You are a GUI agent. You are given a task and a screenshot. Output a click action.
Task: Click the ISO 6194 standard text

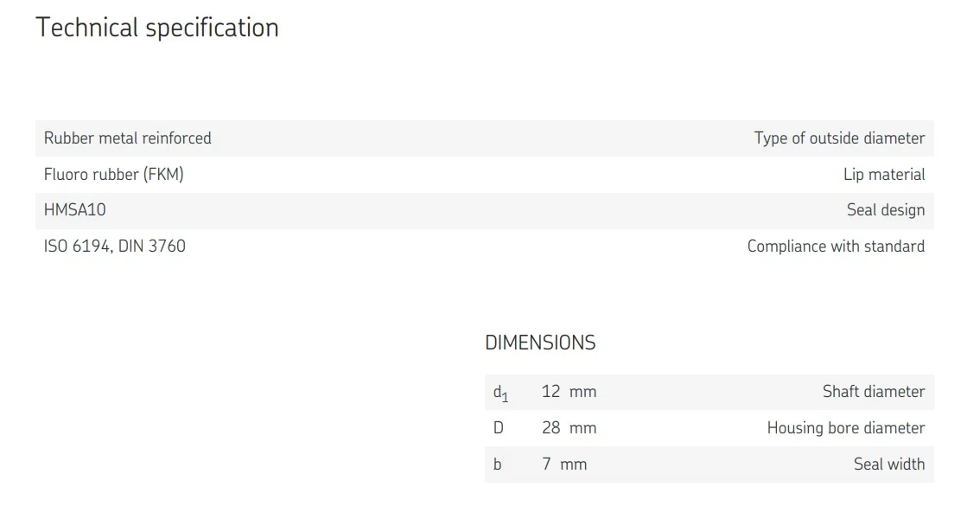[x=77, y=247]
